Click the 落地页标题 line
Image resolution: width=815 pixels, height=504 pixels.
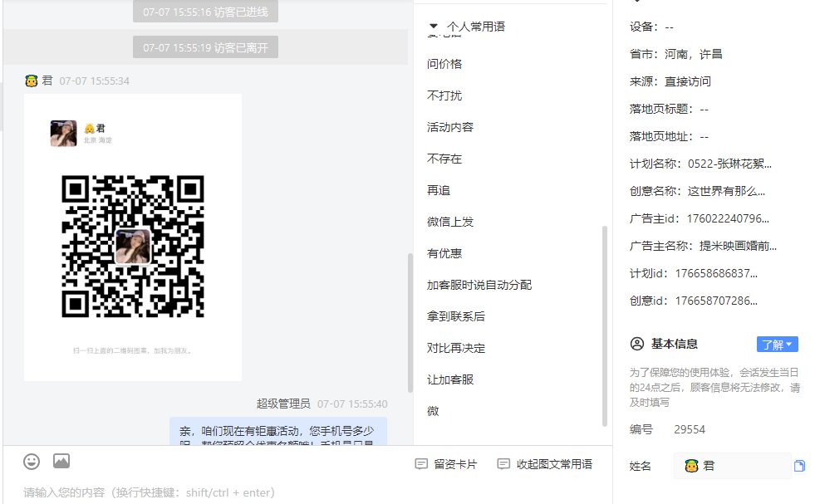tap(669, 109)
